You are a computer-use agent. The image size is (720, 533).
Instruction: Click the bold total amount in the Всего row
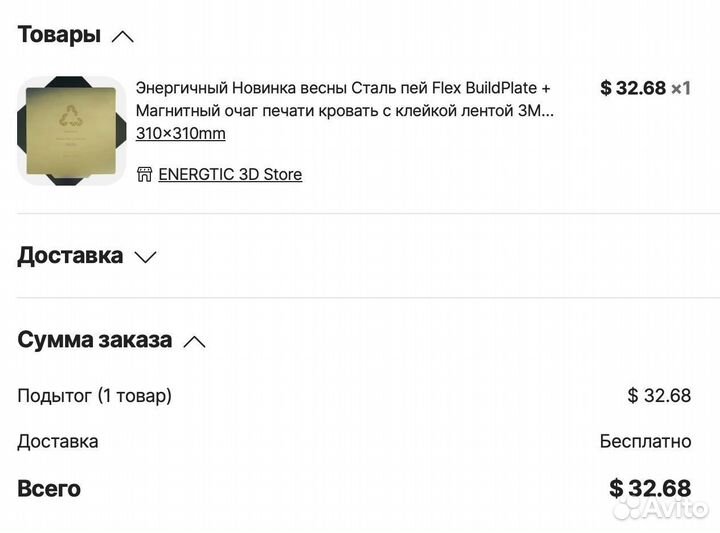tap(650, 488)
